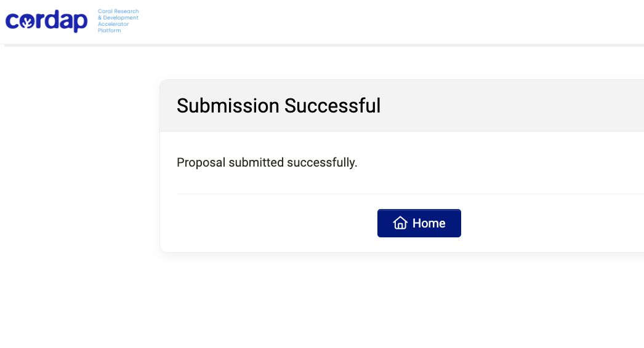Click the letter "p" in cordap logo
The image size is (644, 348).
(x=81, y=23)
